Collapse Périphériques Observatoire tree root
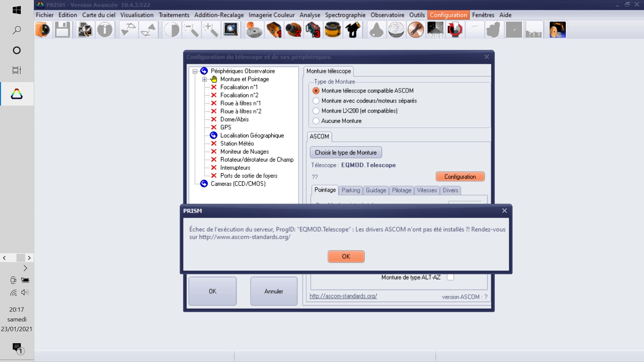This screenshot has height=362, width=644. coord(195,71)
